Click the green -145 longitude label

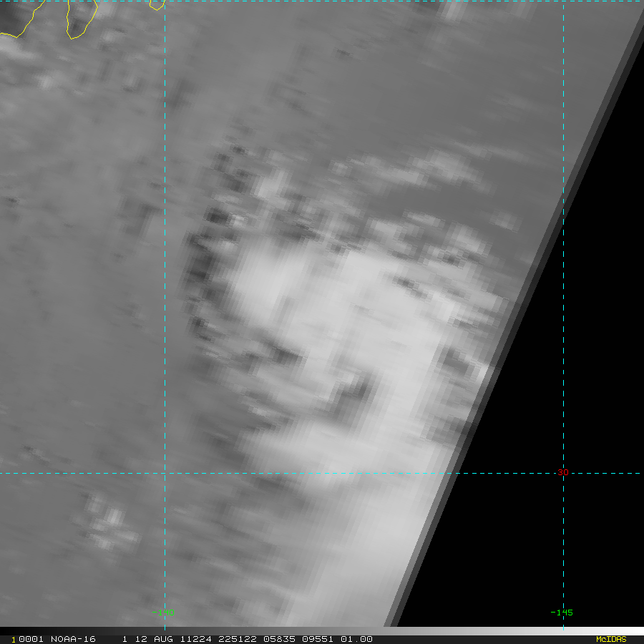click(x=562, y=613)
